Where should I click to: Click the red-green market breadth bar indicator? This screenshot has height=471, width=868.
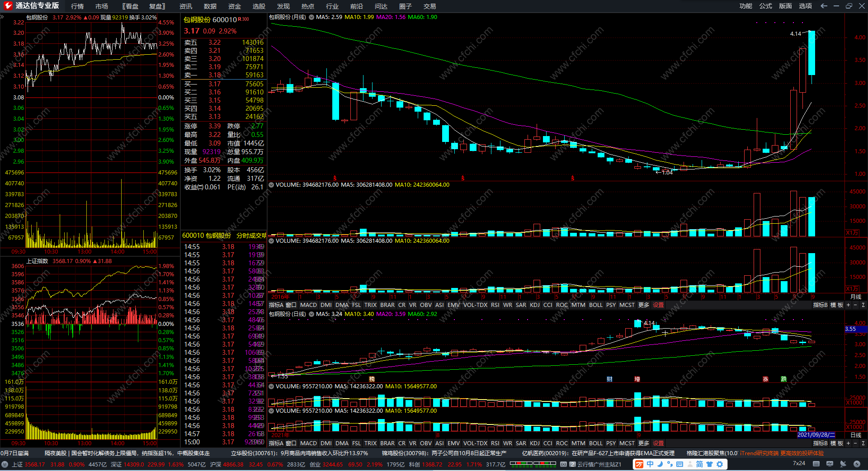coord(533,464)
